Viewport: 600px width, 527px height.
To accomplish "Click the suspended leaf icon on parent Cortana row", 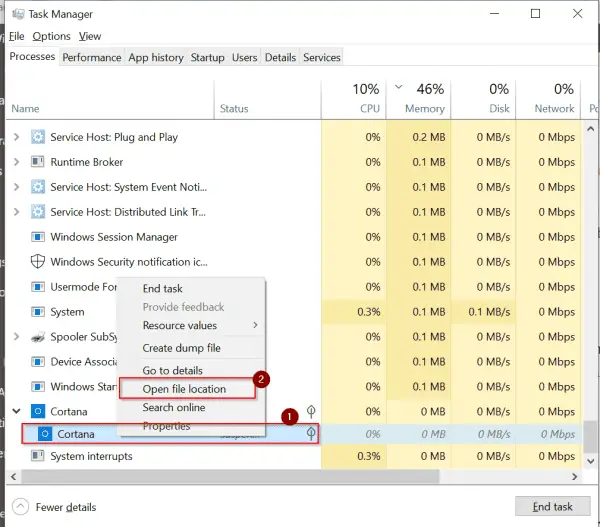I will [x=311, y=411].
